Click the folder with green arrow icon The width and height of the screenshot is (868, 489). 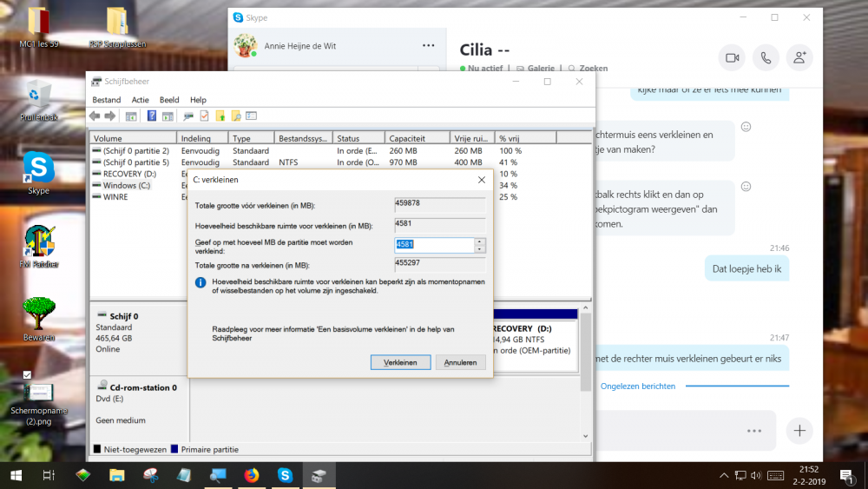pos(220,116)
